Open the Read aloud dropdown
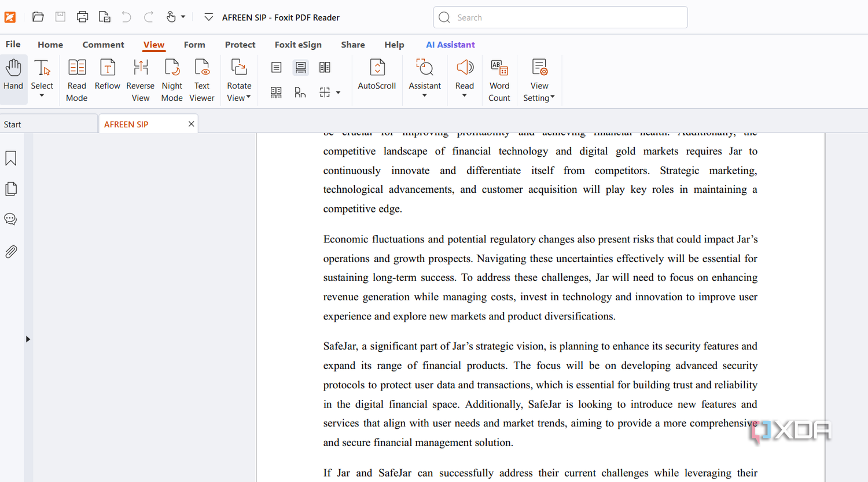Image resolution: width=868 pixels, height=482 pixels. pos(464,96)
